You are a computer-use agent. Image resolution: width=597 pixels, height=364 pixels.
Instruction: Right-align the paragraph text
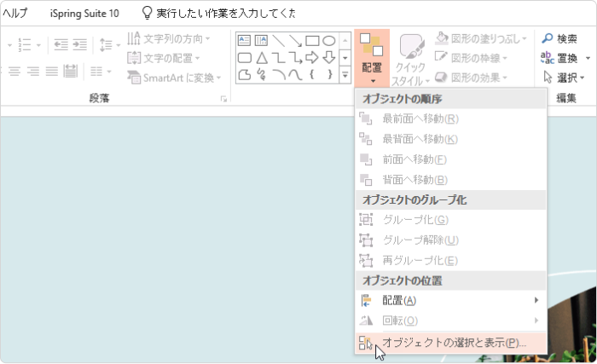click(33, 72)
